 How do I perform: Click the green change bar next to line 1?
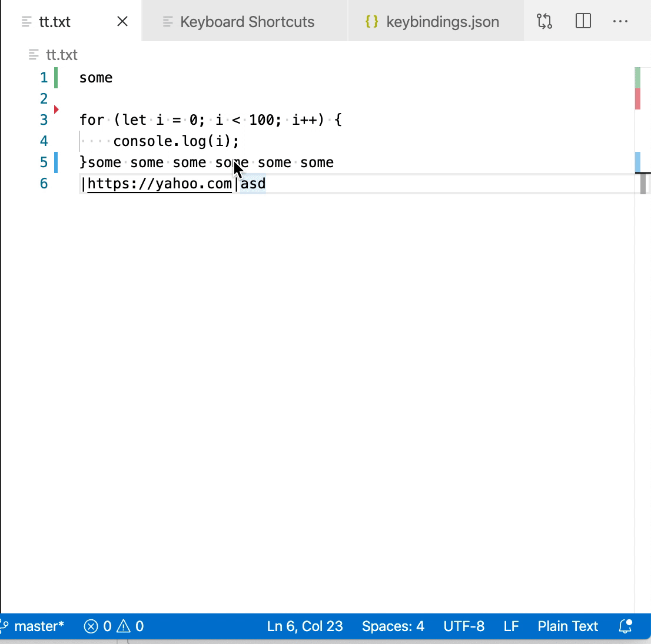[x=55, y=77]
